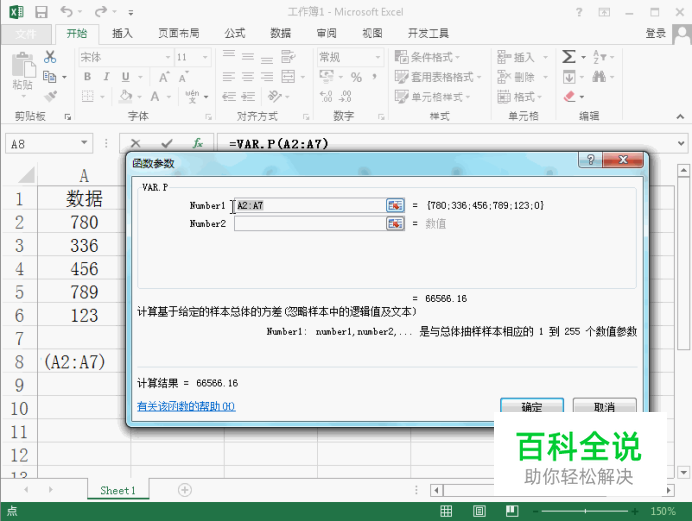Toggle Italic formatting

coord(106,77)
